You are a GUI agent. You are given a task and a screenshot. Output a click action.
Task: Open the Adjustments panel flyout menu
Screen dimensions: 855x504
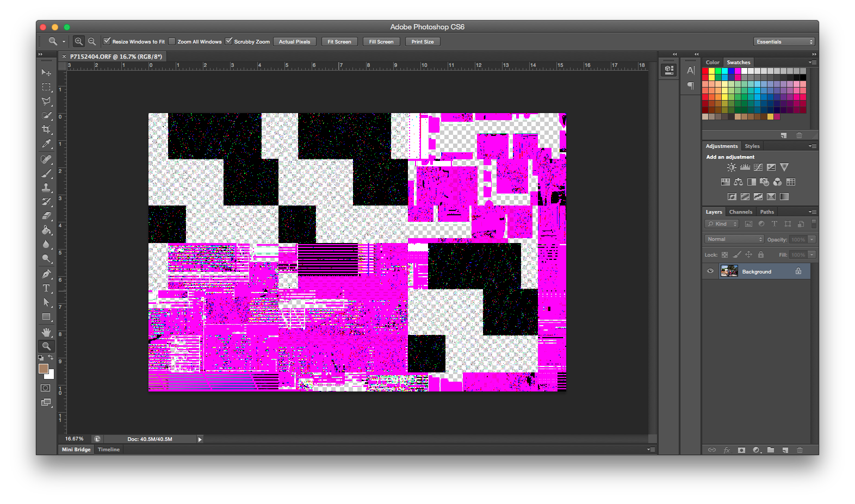813,146
